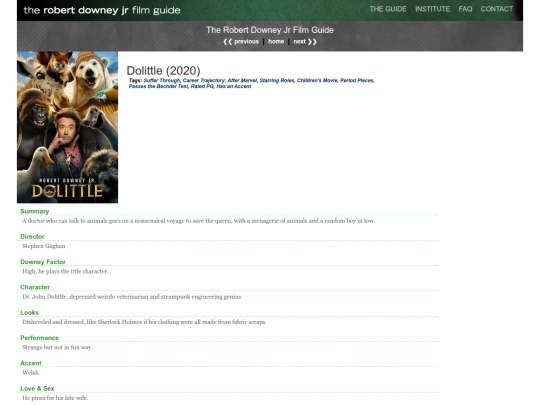Image resolution: width=540 pixels, height=405 pixels.
Task: Open the CONTACT page
Action: pyautogui.click(x=497, y=9)
